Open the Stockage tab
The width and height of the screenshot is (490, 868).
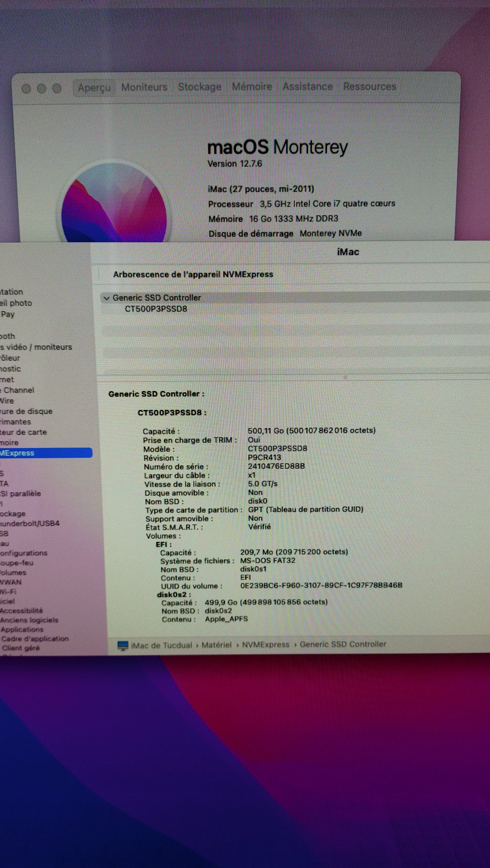200,87
